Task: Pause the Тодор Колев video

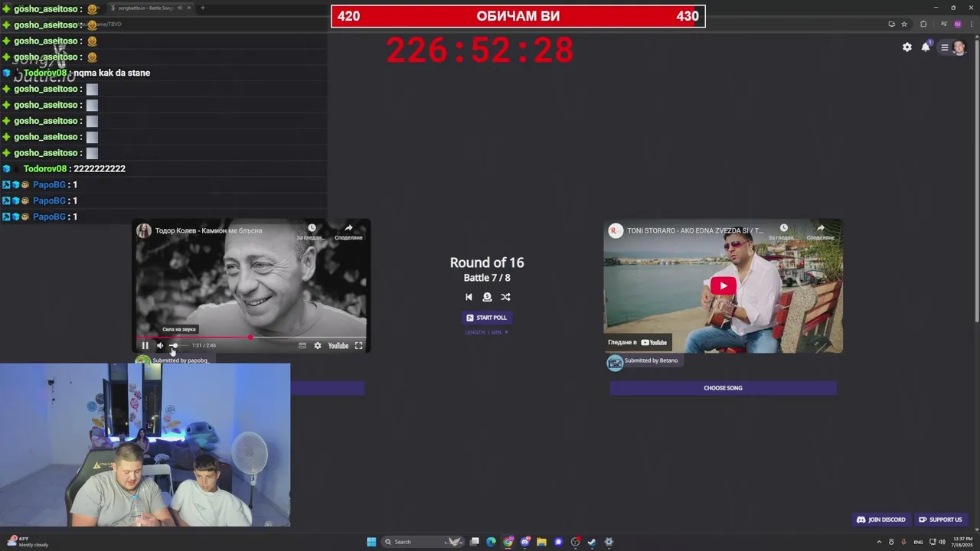Action: (145, 346)
